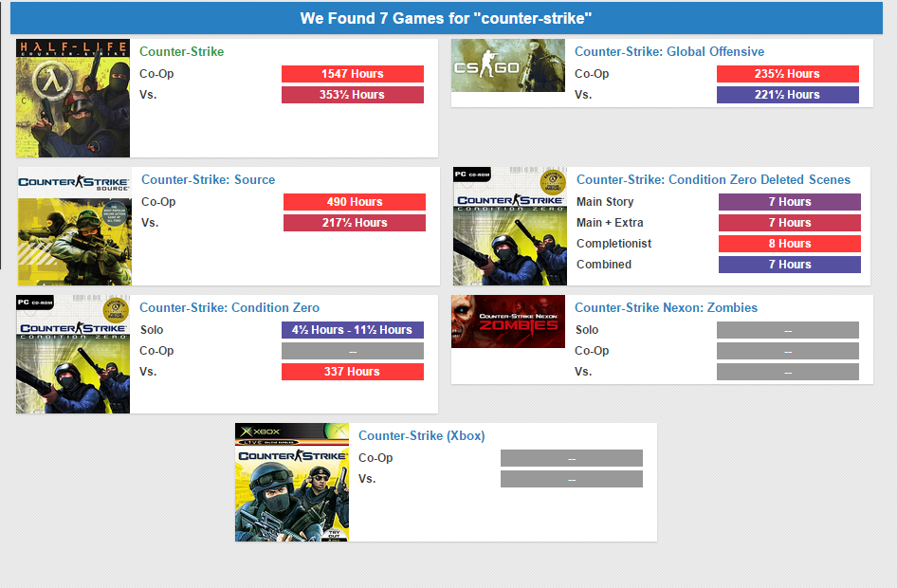Click Counter-Strike (Xbox) empty Co-Op bar
Viewport: 897px width, 588px height.
(572, 458)
